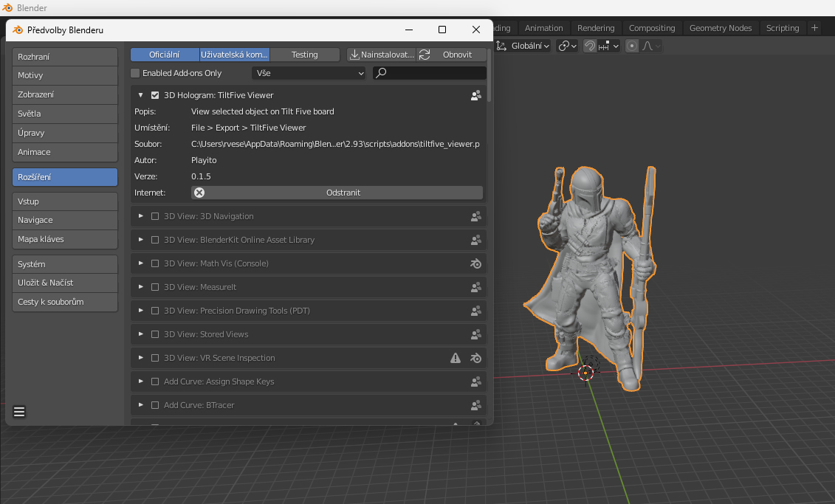Click the Obnovit refresh button
Viewport: 835px width, 504px height.
tap(452, 55)
